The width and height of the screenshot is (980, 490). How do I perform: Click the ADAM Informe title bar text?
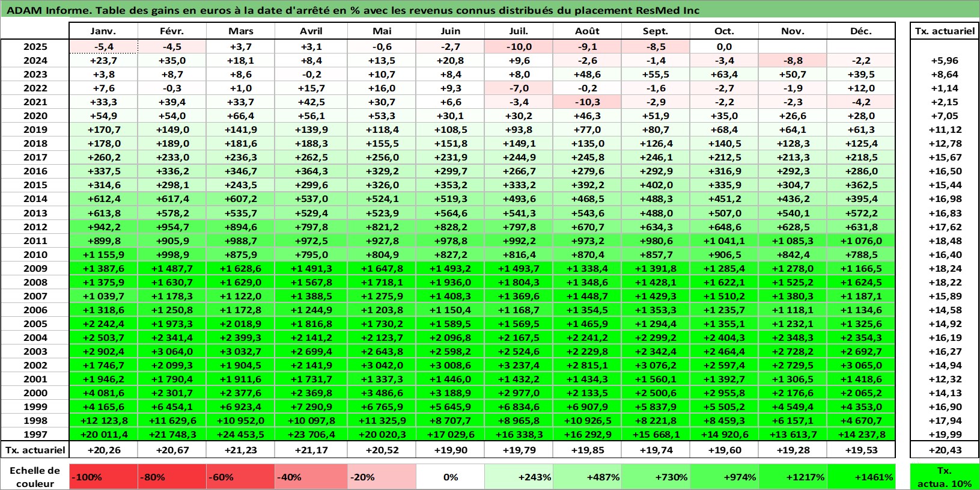353,10
